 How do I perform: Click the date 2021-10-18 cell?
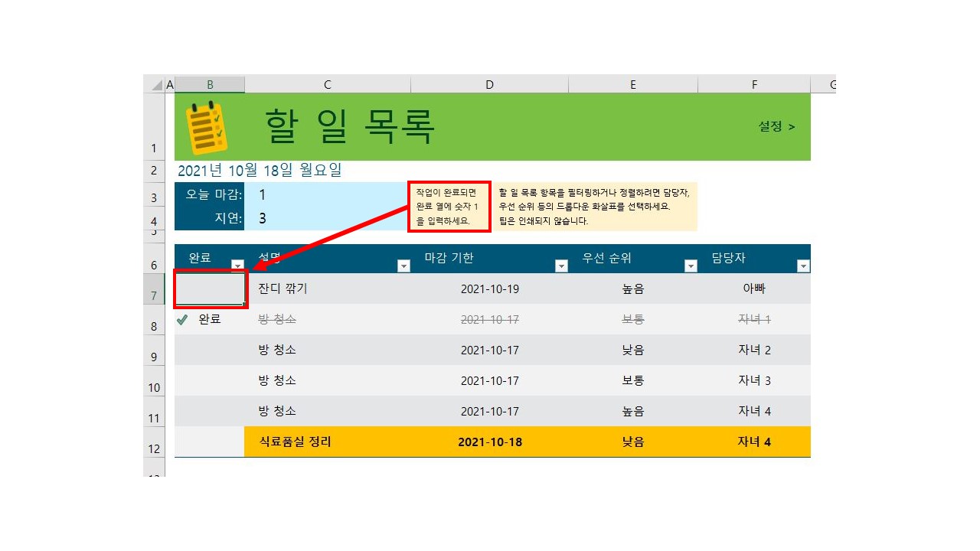tap(489, 442)
